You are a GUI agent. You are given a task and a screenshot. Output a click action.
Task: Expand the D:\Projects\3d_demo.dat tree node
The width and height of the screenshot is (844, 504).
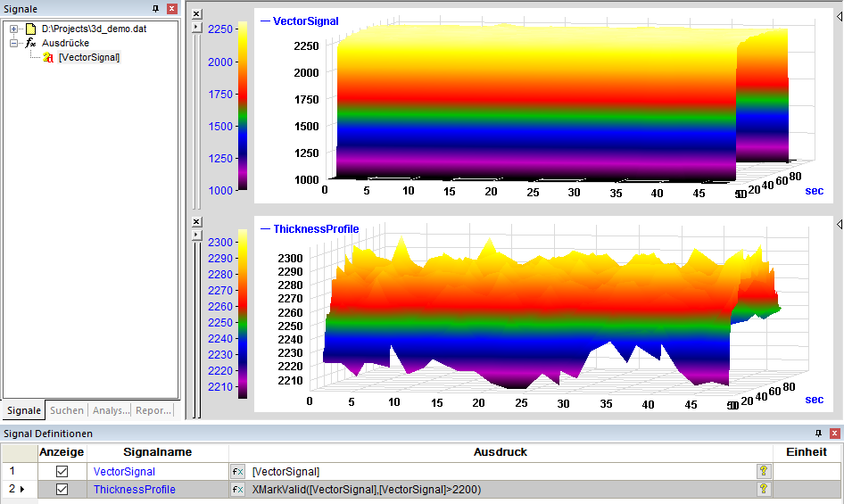click(14, 29)
